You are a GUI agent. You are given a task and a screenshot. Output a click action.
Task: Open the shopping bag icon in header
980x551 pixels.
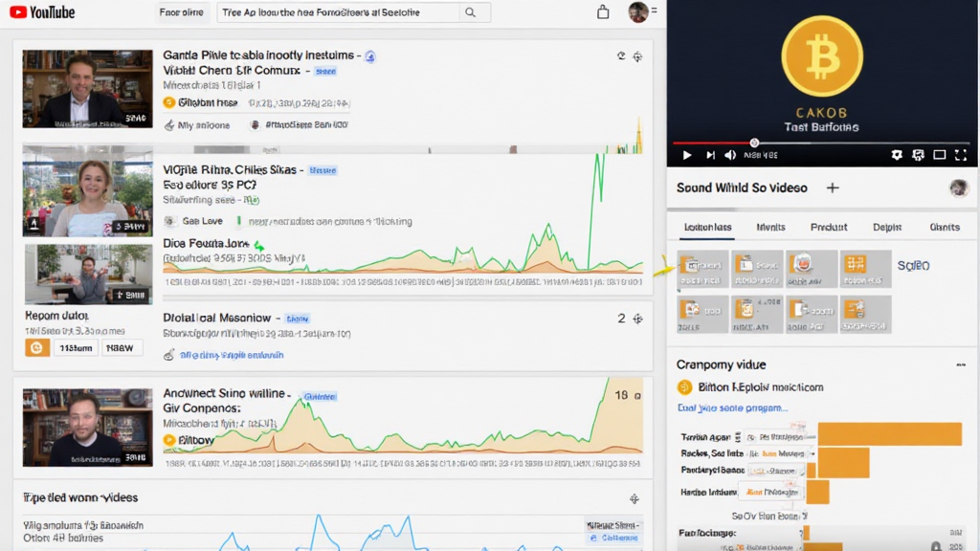click(x=602, y=12)
